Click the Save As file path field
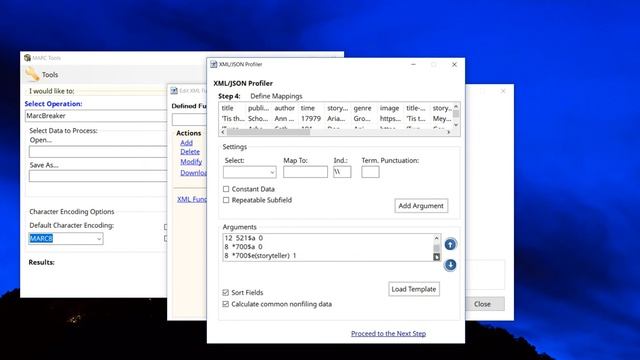Viewport: 640px width, 360px height. tap(98, 176)
